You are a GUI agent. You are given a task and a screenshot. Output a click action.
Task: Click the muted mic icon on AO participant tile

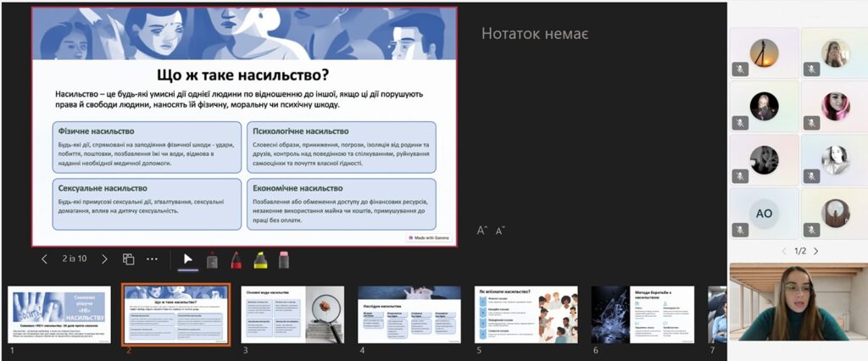pyautogui.click(x=741, y=230)
